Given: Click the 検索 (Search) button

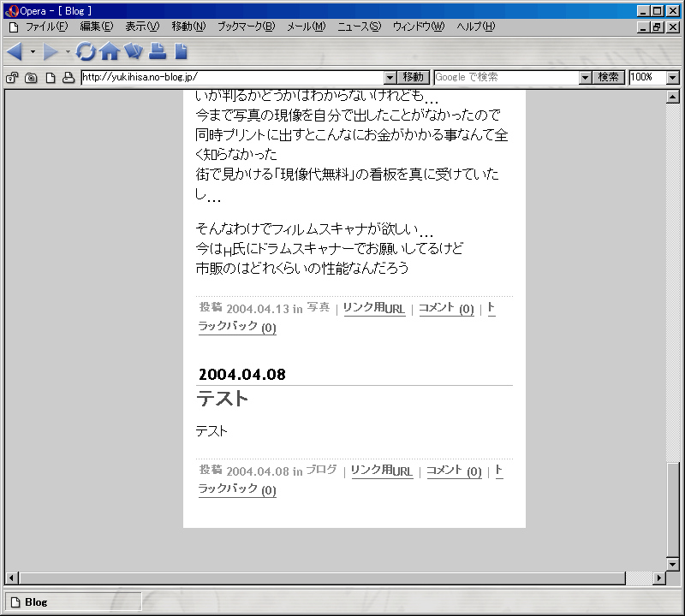Looking at the screenshot, I should 609,77.
